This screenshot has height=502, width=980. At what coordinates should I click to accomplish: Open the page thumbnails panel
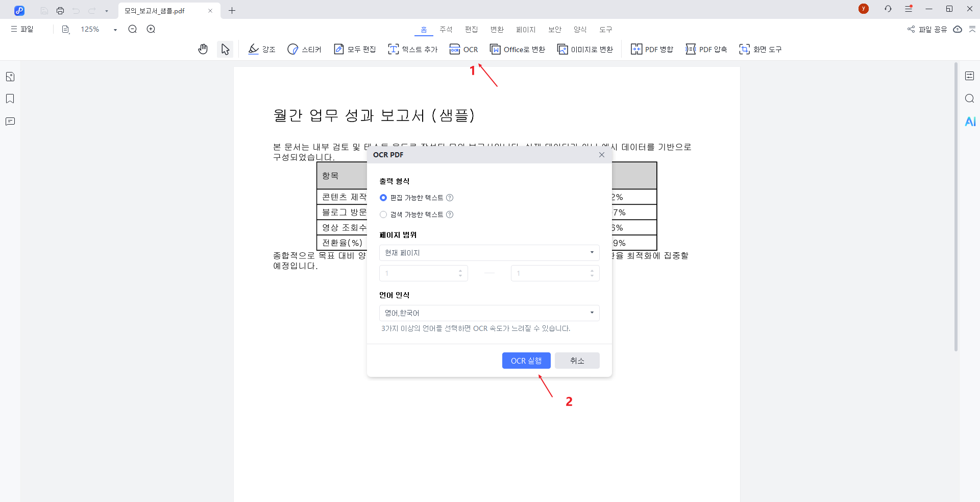(9, 76)
